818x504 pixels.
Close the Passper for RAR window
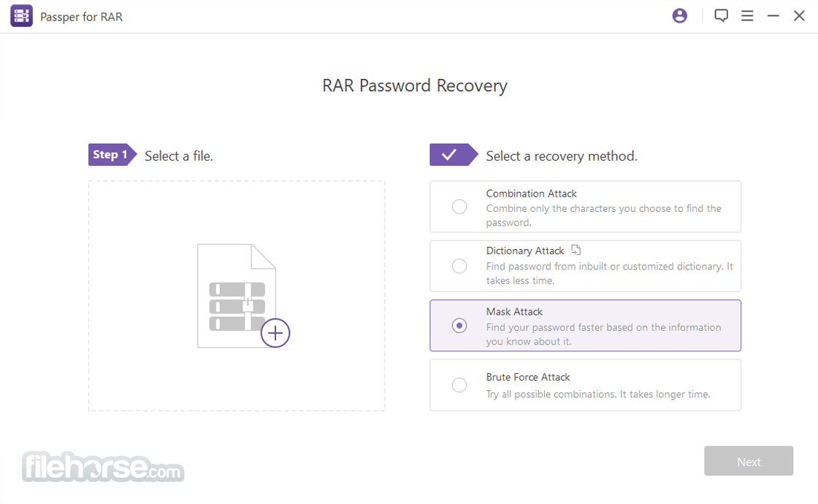pyautogui.click(x=799, y=16)
